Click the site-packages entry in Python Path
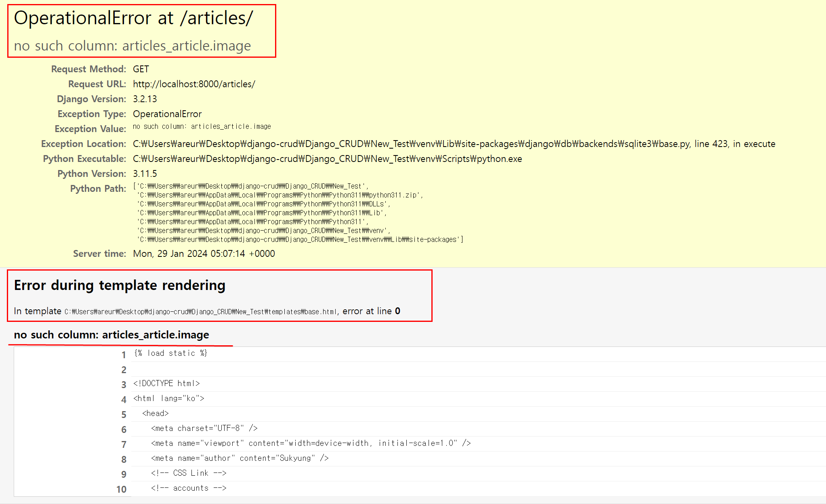 pos(300,239)
